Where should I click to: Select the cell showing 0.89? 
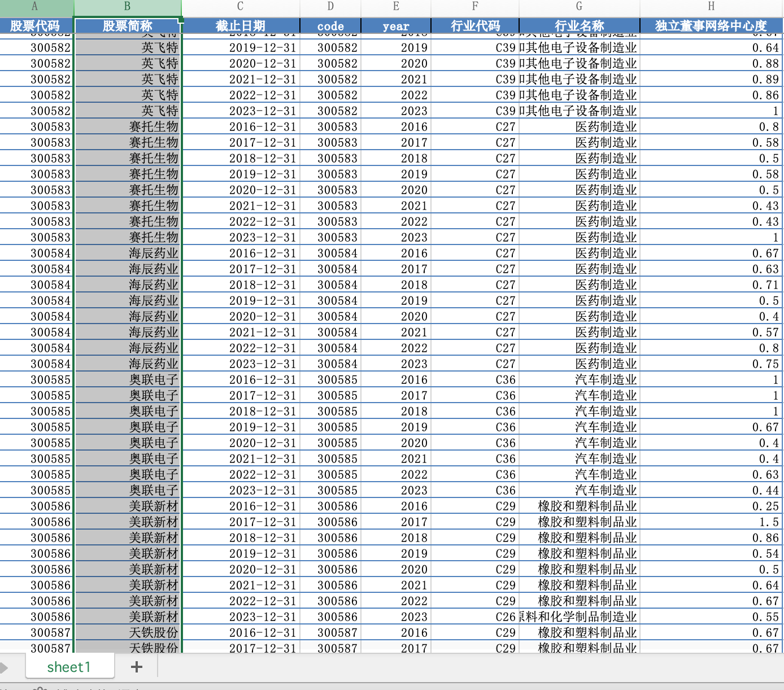coord(711,80)
